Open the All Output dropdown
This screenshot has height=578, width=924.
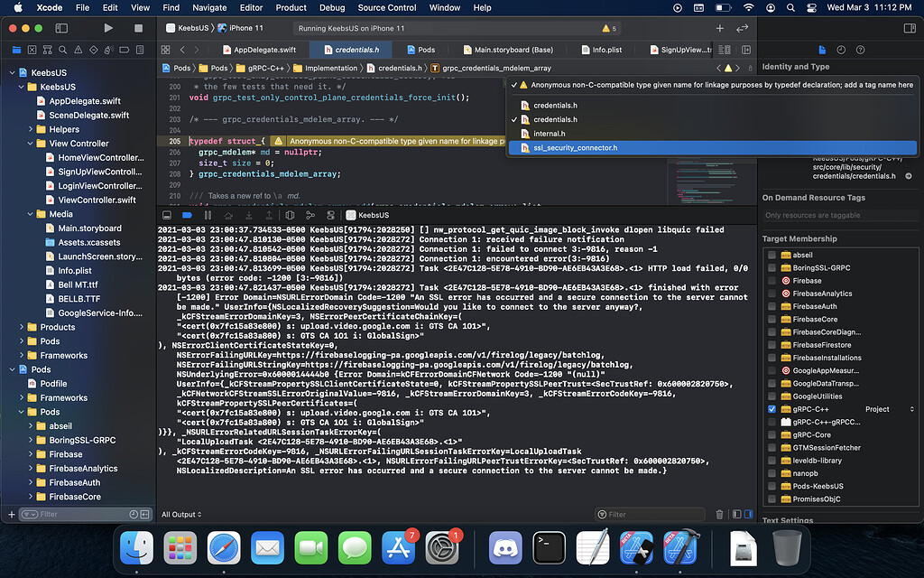click(x=181, y=514)
